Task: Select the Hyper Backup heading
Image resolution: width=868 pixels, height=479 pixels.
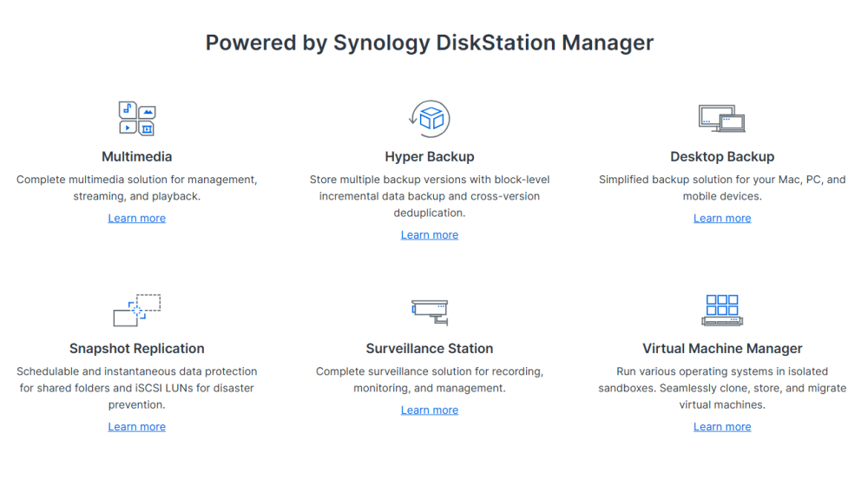Action: tap(430, 156)
